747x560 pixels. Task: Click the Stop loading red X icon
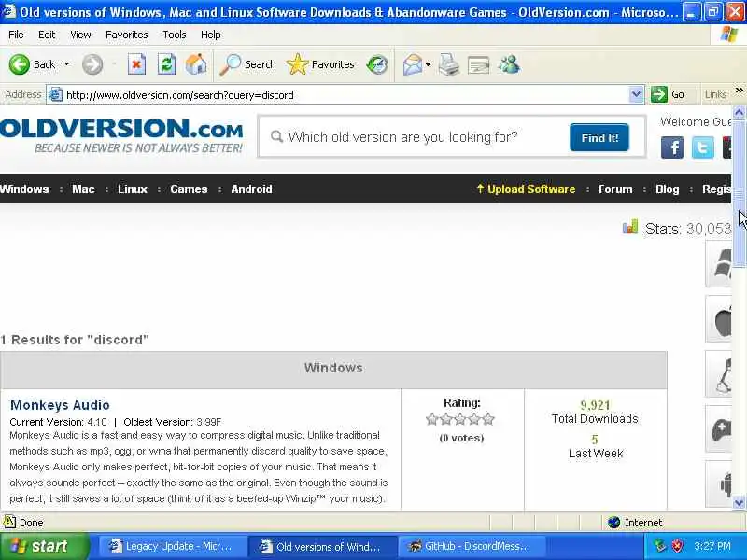point(136,64)
